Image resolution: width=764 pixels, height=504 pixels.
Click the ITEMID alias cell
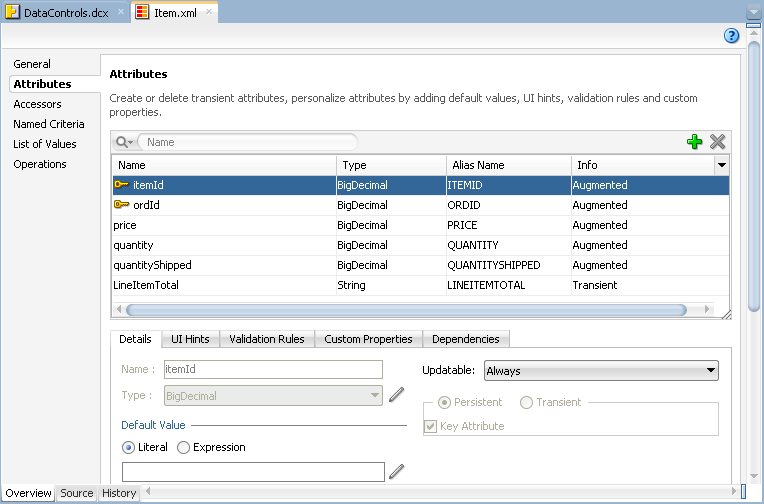tap(509, 185)
